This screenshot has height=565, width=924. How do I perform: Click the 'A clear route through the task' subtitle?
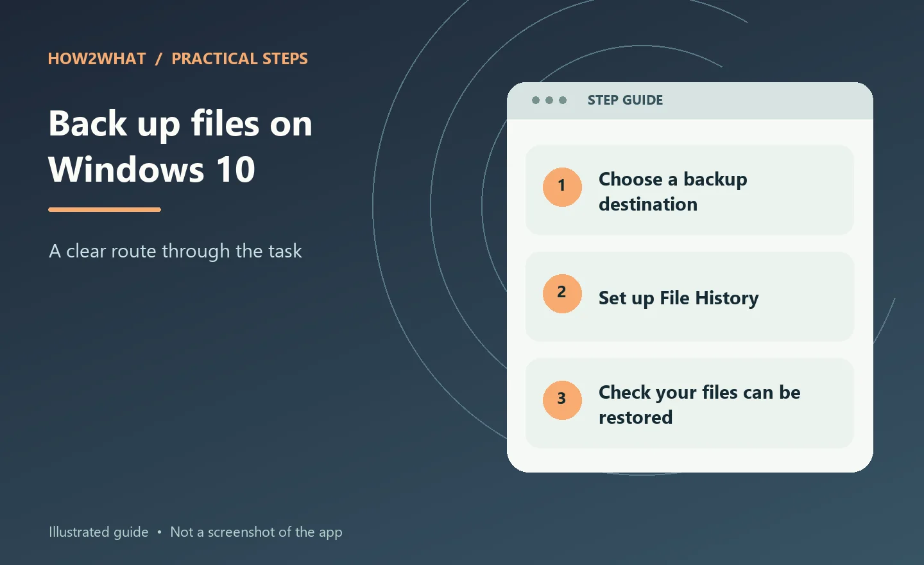pos(175,251)
